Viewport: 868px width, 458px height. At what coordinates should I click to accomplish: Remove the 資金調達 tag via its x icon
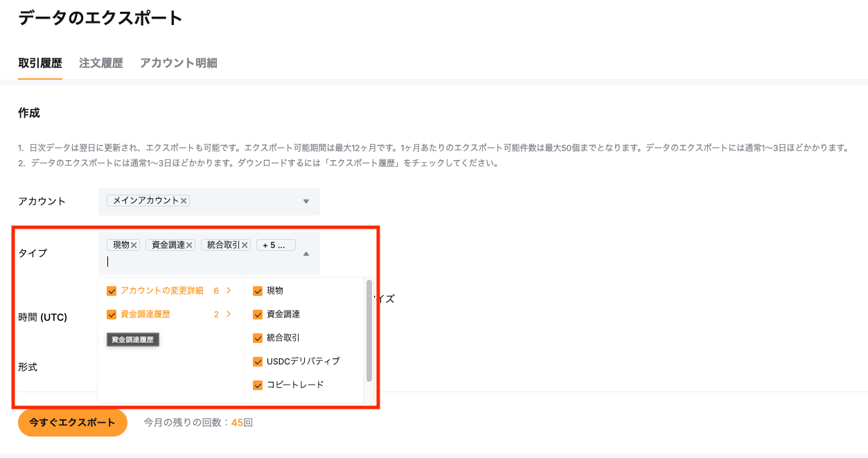[189, 245]
